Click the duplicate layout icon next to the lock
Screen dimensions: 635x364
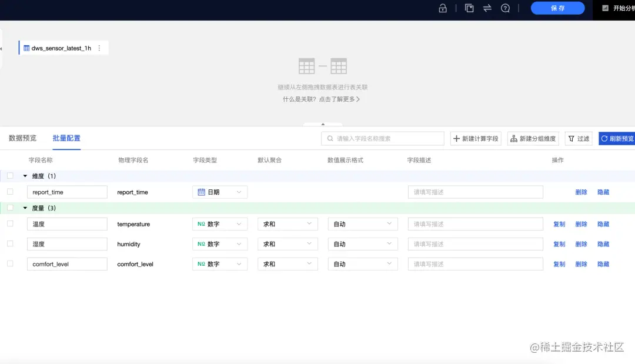469,8
